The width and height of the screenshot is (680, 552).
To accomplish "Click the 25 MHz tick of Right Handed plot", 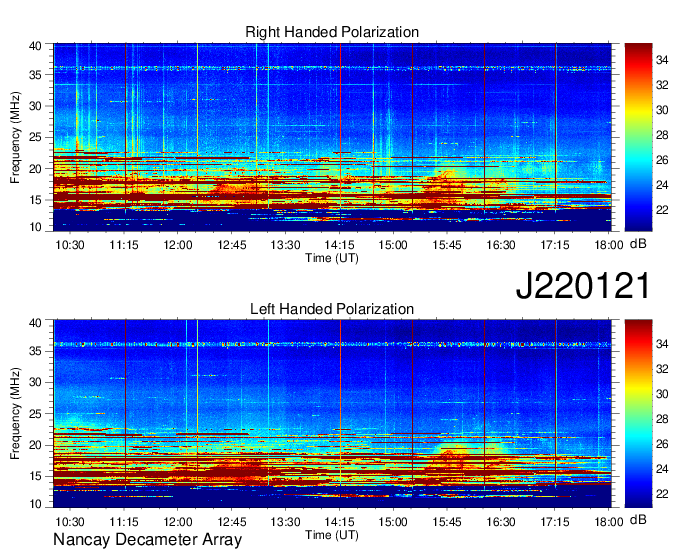I will [x=35, y=137].
